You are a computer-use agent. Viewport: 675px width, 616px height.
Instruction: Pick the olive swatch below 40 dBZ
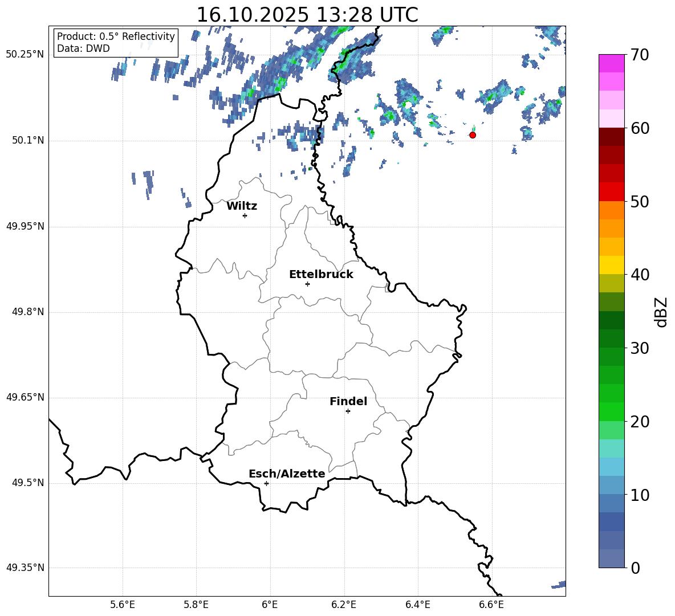[x=611, y=283]
